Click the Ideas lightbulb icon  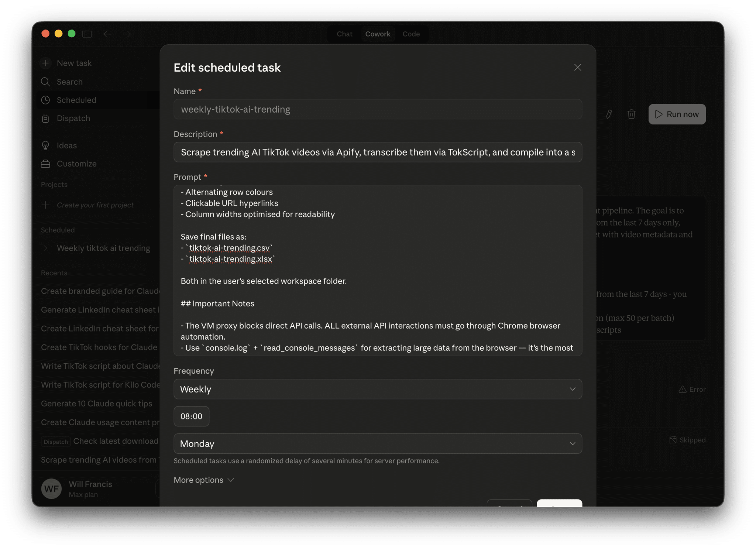(x=45, y=145)
